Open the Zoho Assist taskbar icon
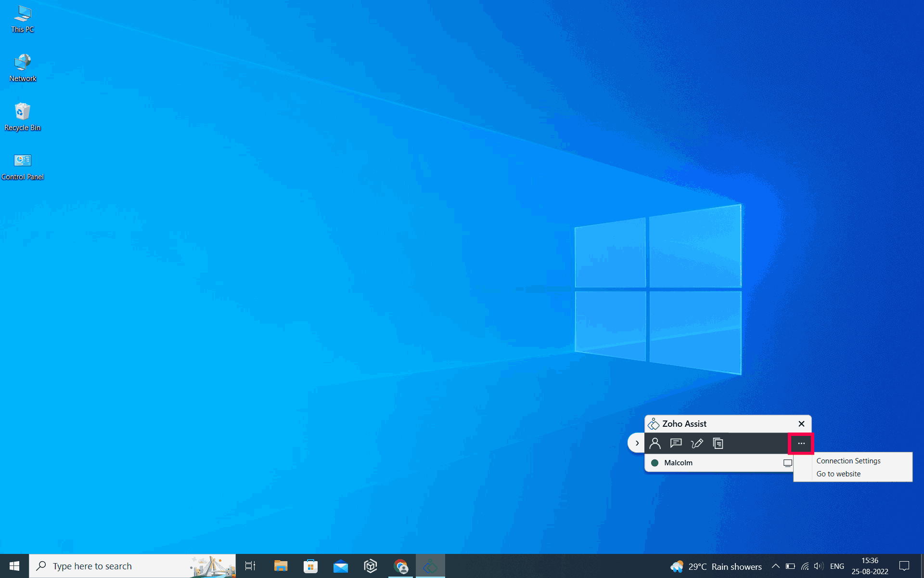Image resolution: width=924 pixels, height=578 pixels. pyautogui.click(x=430, y=566)
